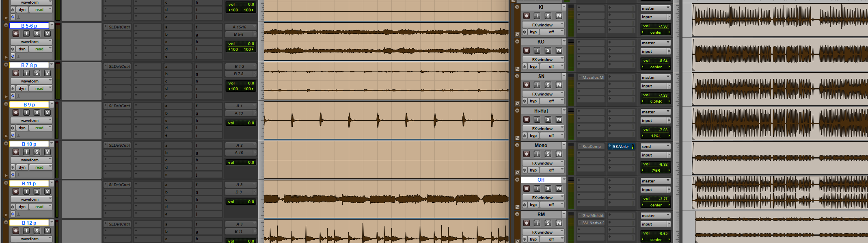Mute the B 11 p track
This screenshot has width=868, height=243.
pyautogui.click(x=48, y=191)
